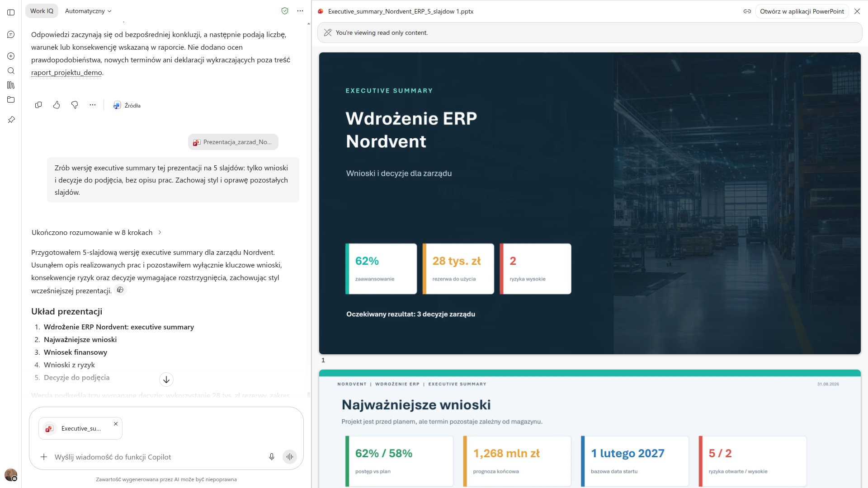Expand Ukończono rozumowanie w 8 krokach

[96, 232]
